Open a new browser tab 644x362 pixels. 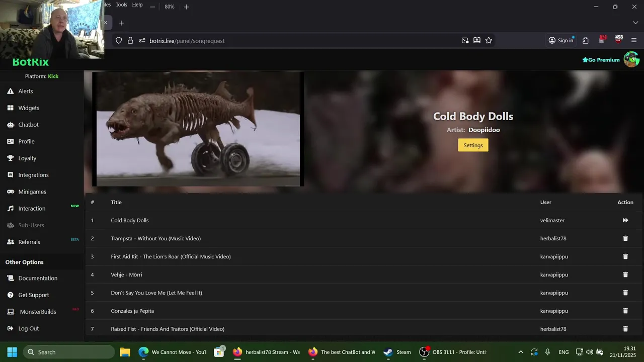point(121,23)
